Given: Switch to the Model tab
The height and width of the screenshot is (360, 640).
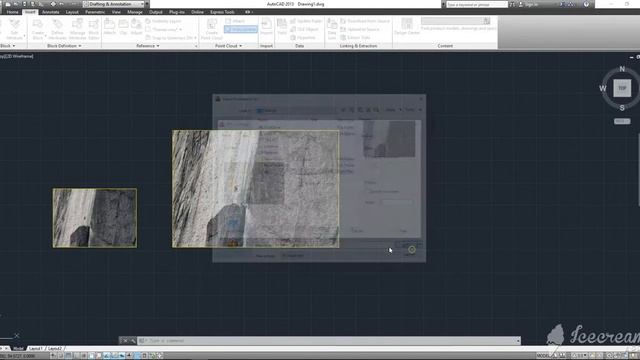Looking at the screenshot, I should click(18, 349).
